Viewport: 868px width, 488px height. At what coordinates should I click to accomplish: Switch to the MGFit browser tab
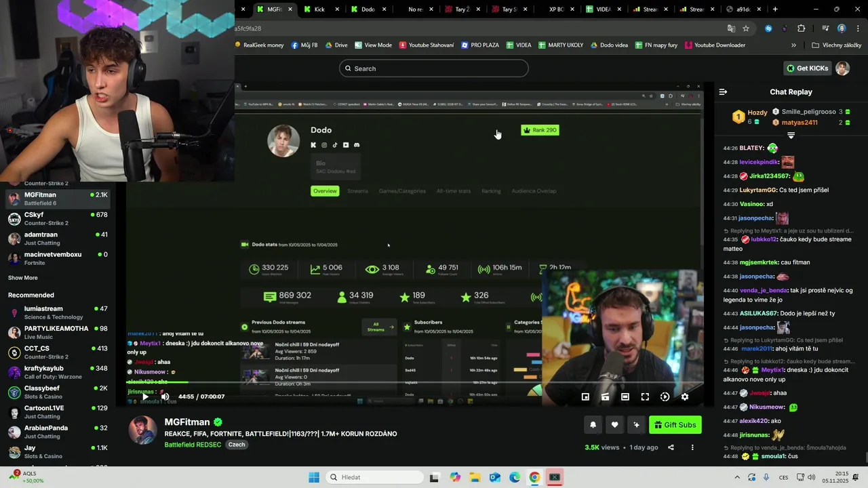[275, 9]
